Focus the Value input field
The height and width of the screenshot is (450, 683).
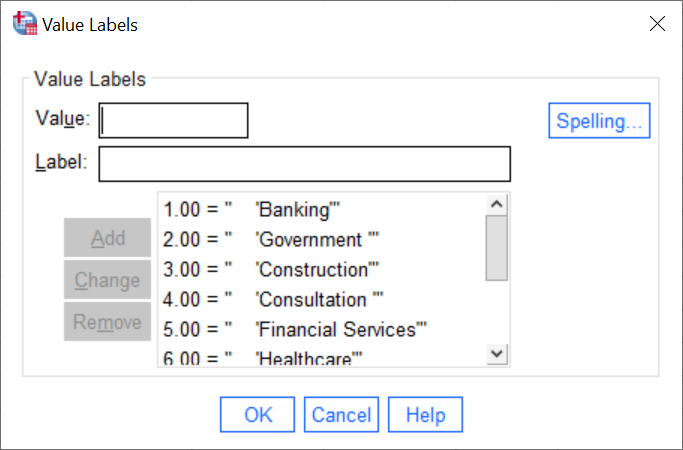click(x=173, y=121)
